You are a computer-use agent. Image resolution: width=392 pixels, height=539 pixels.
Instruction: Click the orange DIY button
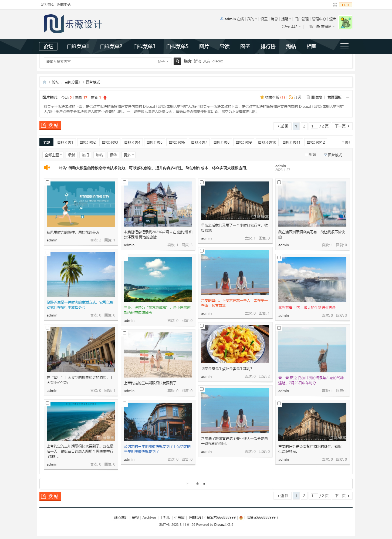(346, 5)
